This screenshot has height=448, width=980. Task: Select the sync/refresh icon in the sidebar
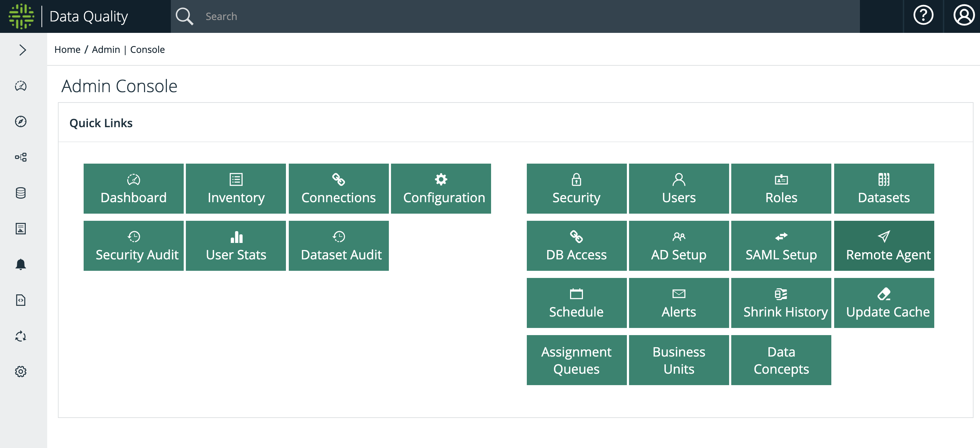click(21, 336)
